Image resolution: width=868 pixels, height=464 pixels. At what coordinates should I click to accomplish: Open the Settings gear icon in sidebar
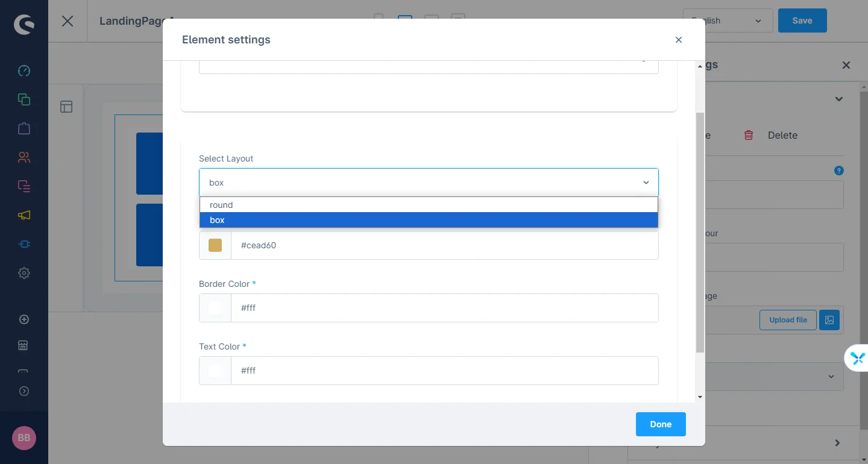(24, 273)
